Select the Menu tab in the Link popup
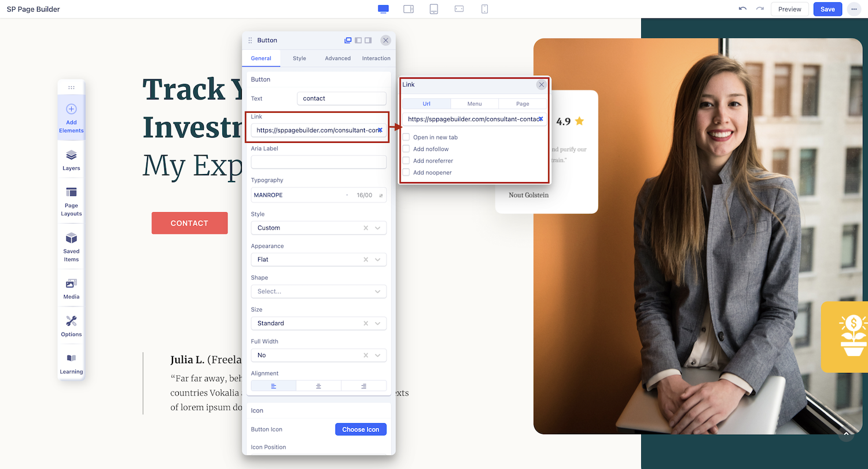 (475, 104)
